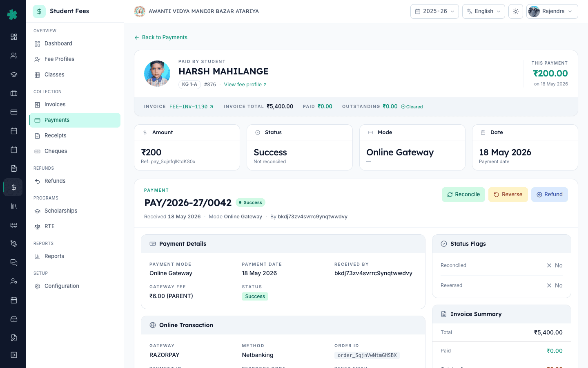Screen dimensions: 588x368
Task: Open the graduation cap icon in the dark icon rail
Action: coord(14,74)
